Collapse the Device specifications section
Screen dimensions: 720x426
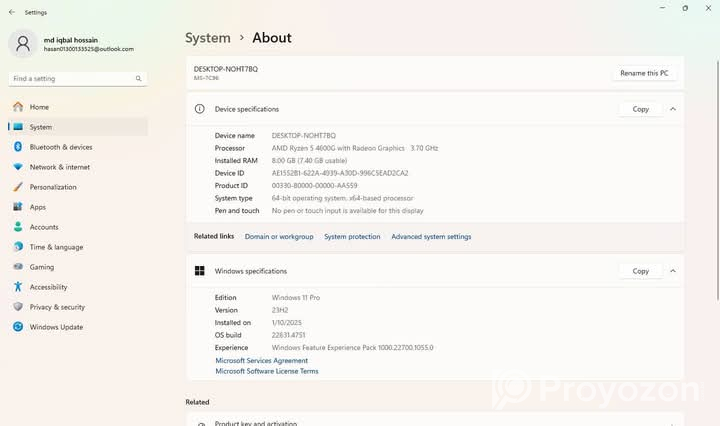(673, 109)
